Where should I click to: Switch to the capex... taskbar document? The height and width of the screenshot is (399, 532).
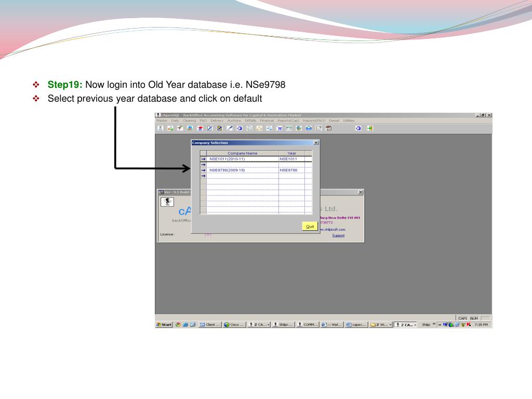point(356,325)
